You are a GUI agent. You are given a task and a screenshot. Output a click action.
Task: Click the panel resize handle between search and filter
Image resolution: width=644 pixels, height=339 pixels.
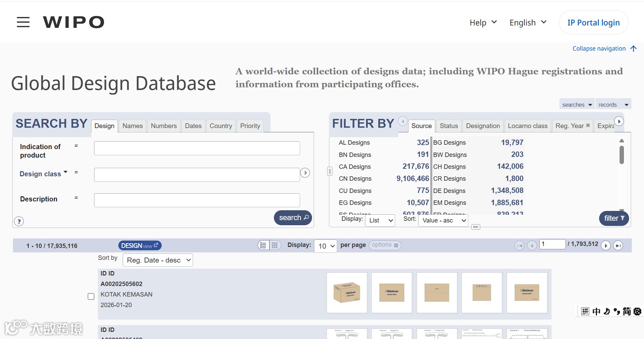(330, 171)
